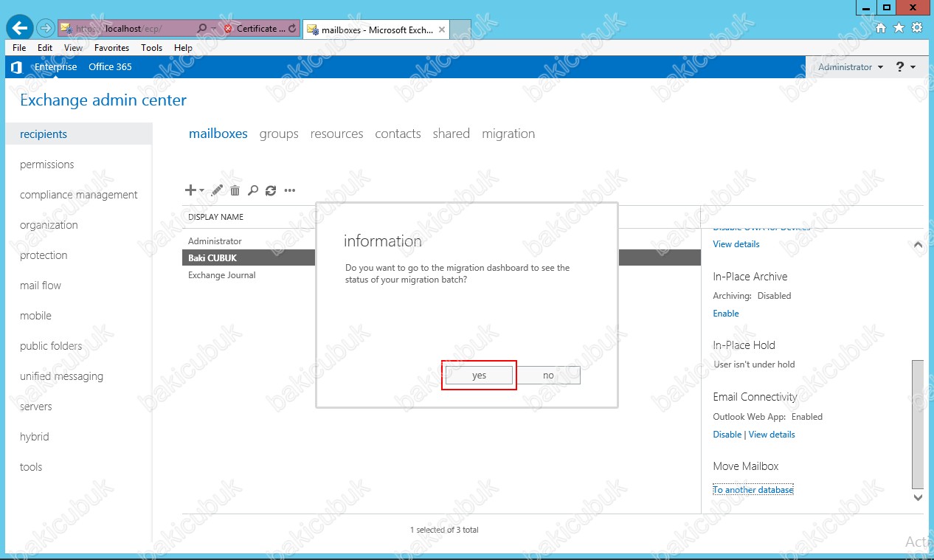Open mail flow section

[x=41, y=286]
